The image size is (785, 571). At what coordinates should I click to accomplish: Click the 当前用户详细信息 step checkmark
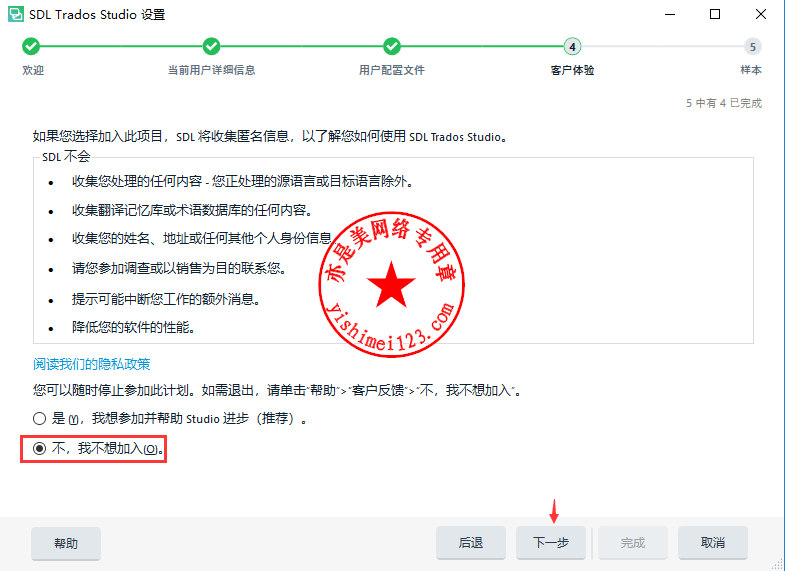(x=211, y=47)
